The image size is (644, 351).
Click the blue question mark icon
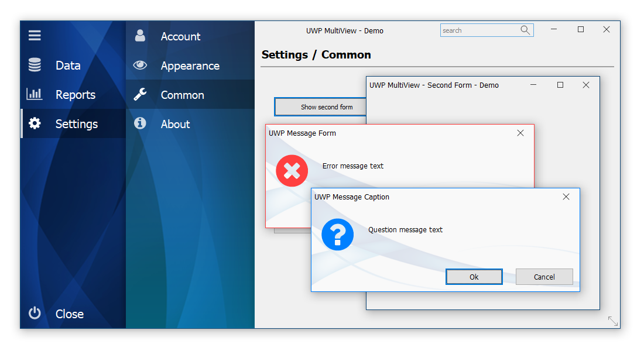point(338,235)
